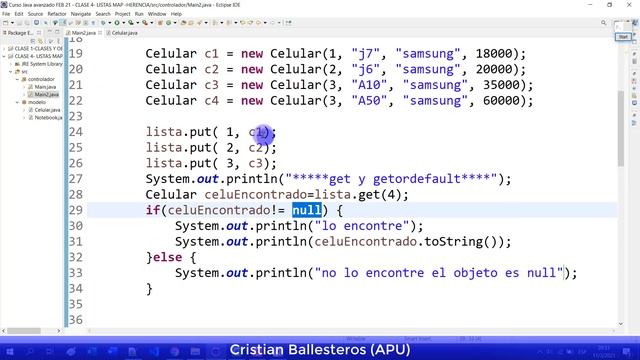The height and width of the screenshot is (360, 640).
Task: Expand the CLASE 1-CLASES project
Action: click(4, 49)
